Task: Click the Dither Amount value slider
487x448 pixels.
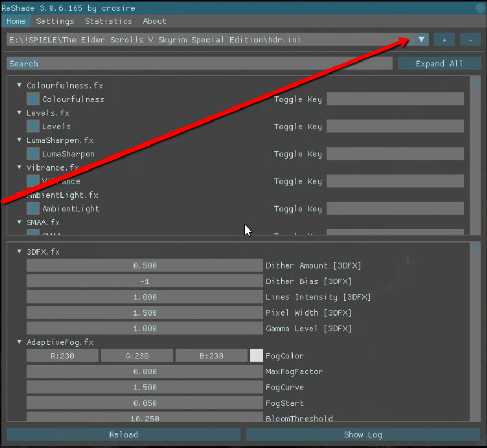Action: (x=144, y=265)
